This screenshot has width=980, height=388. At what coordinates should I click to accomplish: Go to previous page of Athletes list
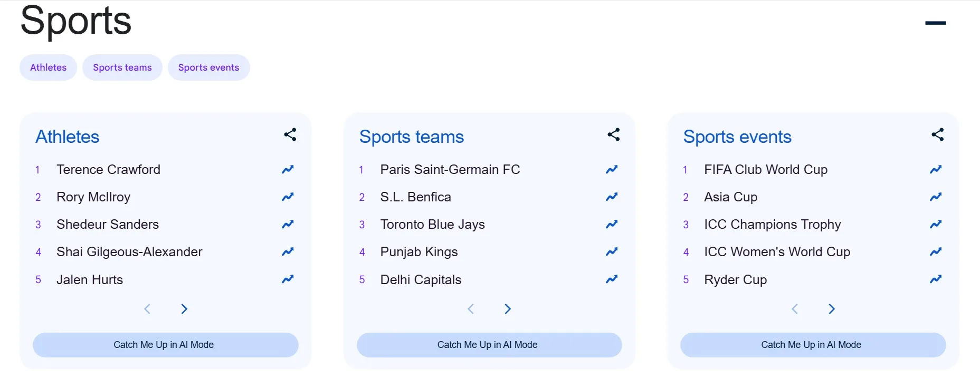pyautogui.click(x=147, y=309)
